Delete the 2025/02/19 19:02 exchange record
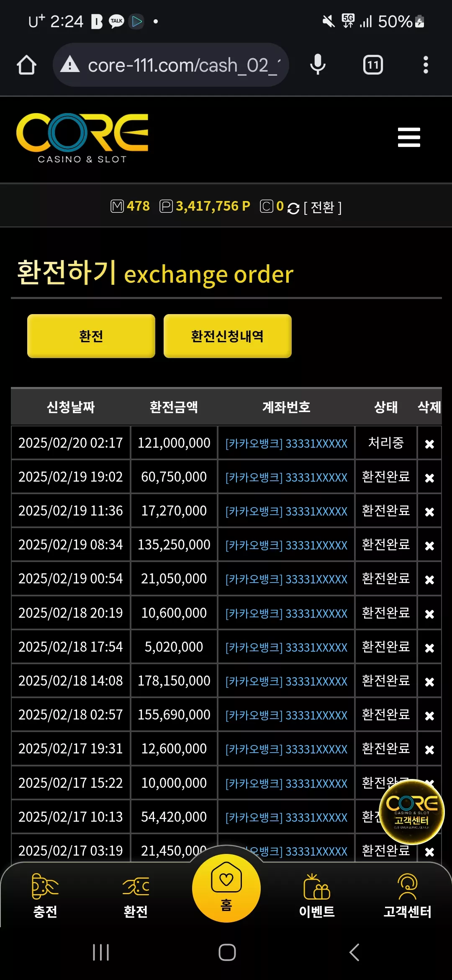 [x=429, y=477]
